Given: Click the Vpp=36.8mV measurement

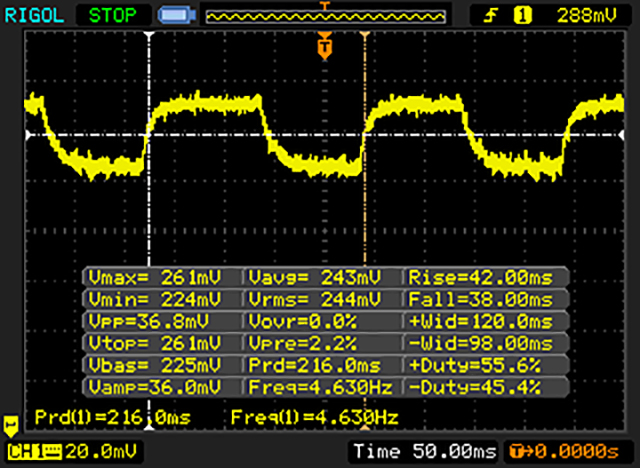Looking at the screenshot, I should [148, 322].
